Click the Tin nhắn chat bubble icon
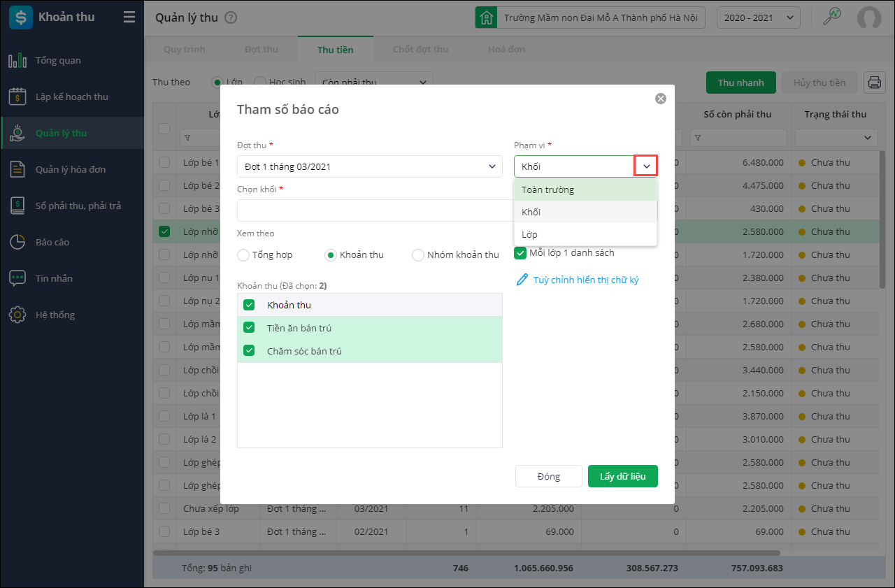The image size is (895, 588). click(17, 278)
